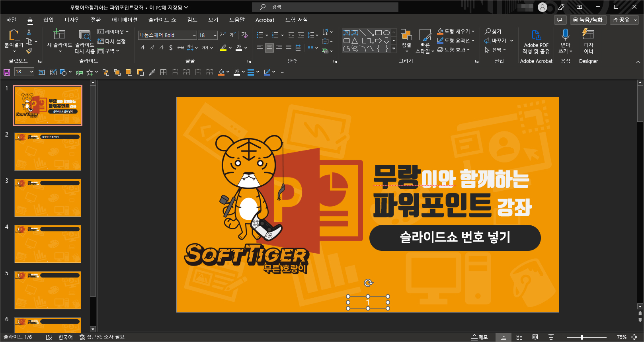Click Reuse Slides (슬라이드 다시 사용) icon
Screen dimensions: 644x342
click(x=84, y=35)
